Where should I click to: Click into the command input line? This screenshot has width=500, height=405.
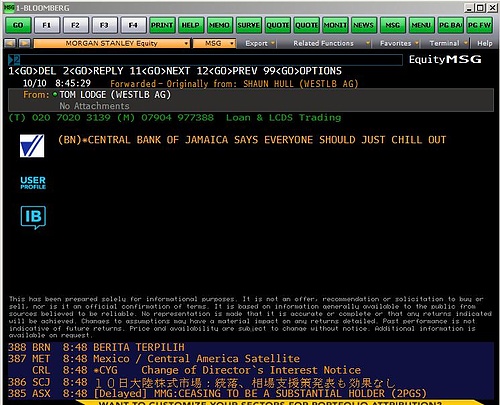click(x=205, y=60)
